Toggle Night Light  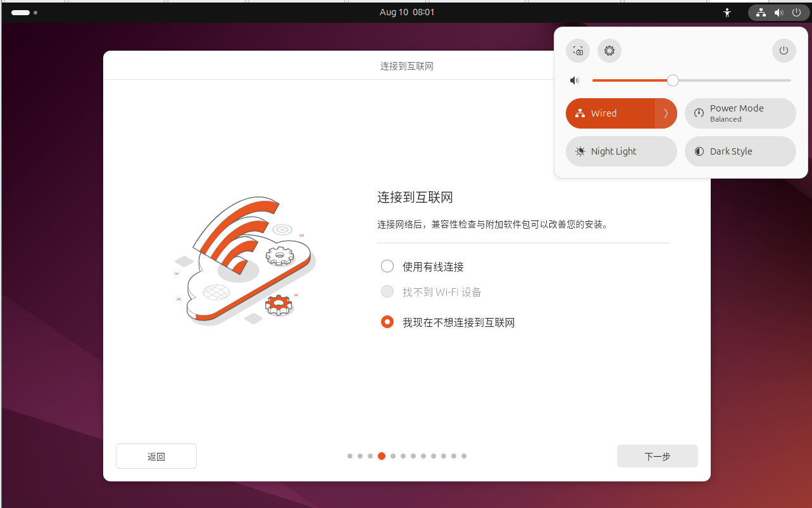pos(621,151)
